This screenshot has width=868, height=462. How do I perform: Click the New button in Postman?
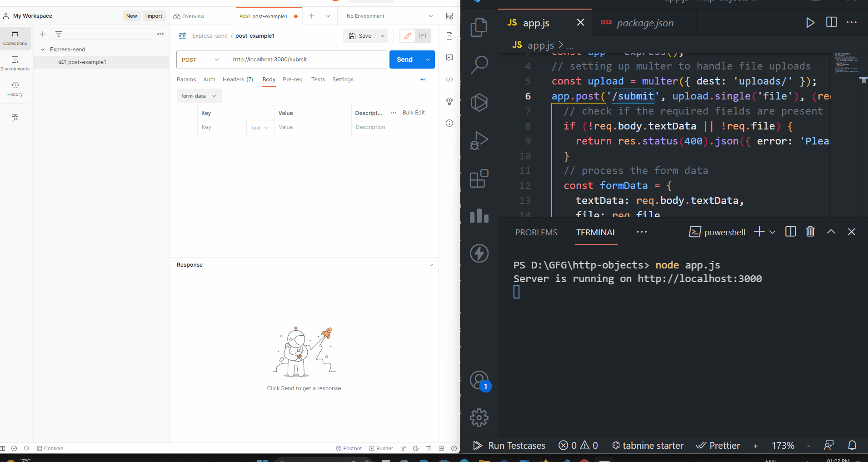131,16
